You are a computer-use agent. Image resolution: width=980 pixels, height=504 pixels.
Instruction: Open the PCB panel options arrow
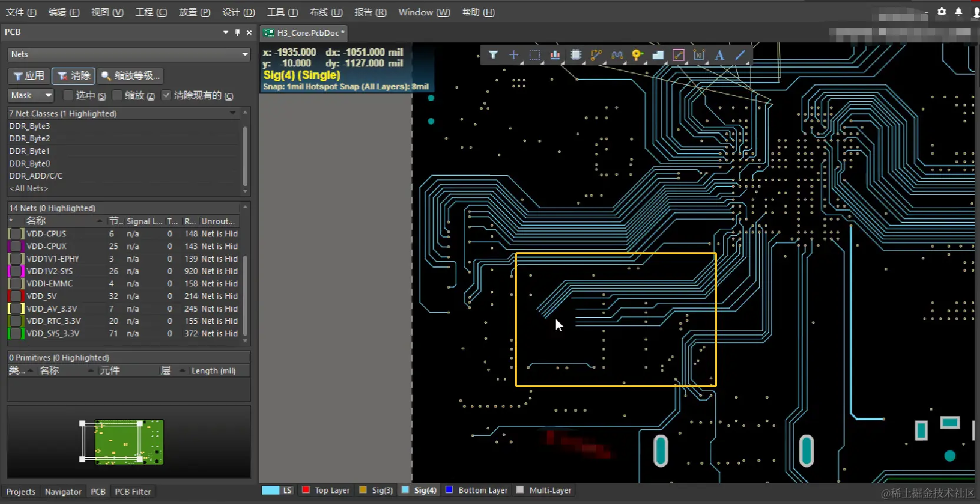(225, 32)
